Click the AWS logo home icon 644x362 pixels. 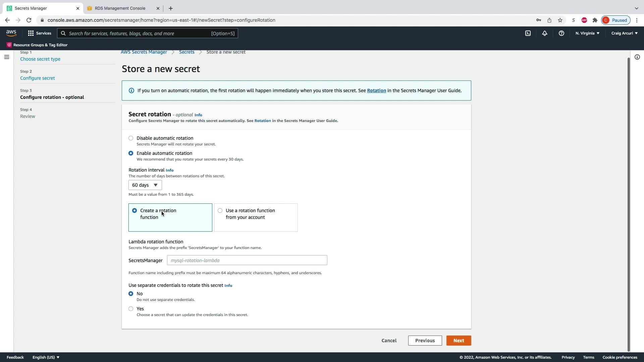coord(11,33)
